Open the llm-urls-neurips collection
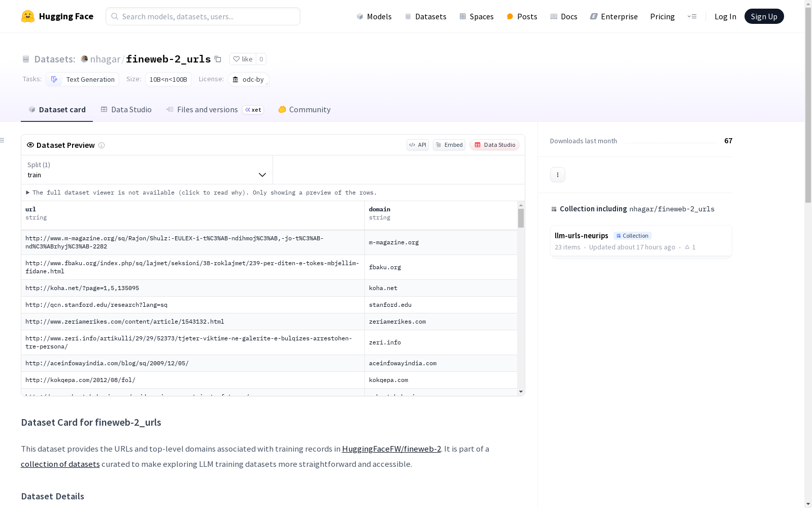The height and width of the screenshot is (508, 812). coord(581,235)
